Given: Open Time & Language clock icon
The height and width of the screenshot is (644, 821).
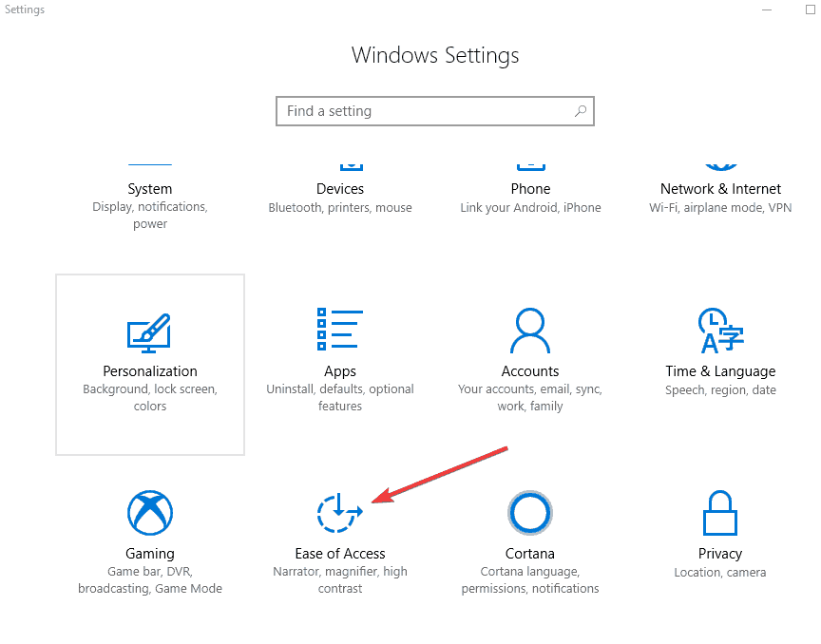Looking at the screenshot, I should pos(719,331).
